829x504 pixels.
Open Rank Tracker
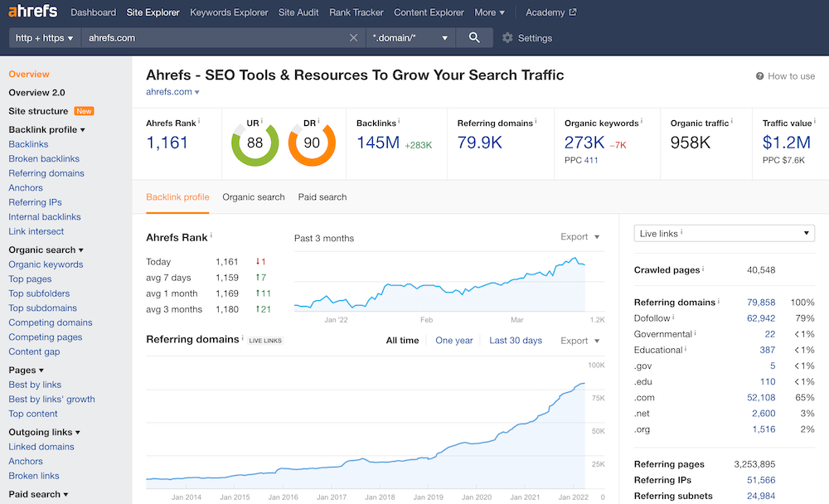tap(356, 12)
